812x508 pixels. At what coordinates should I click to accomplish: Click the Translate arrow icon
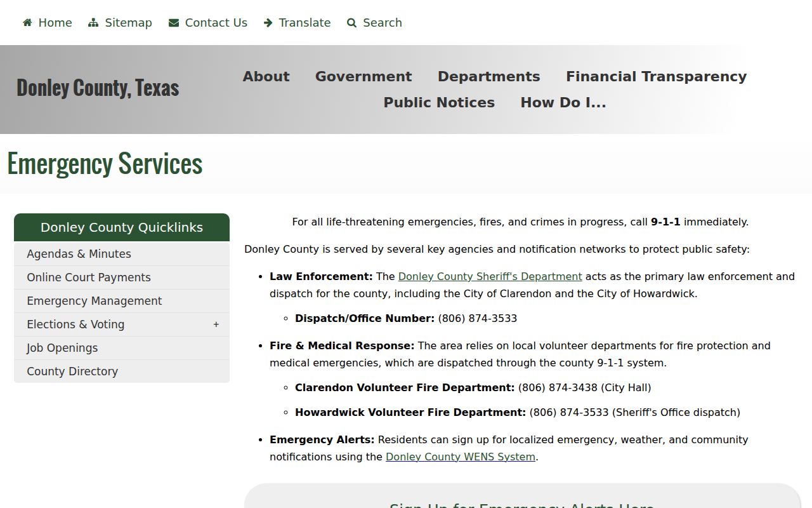pos(268,23)
